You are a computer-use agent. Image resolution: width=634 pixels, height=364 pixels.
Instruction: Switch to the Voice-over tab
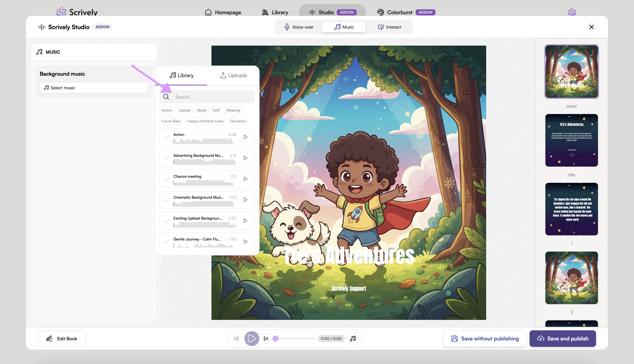299,27
